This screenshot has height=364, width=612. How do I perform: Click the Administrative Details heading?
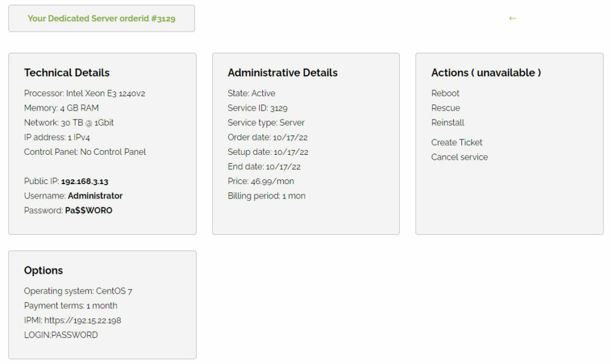click(283, 73)
